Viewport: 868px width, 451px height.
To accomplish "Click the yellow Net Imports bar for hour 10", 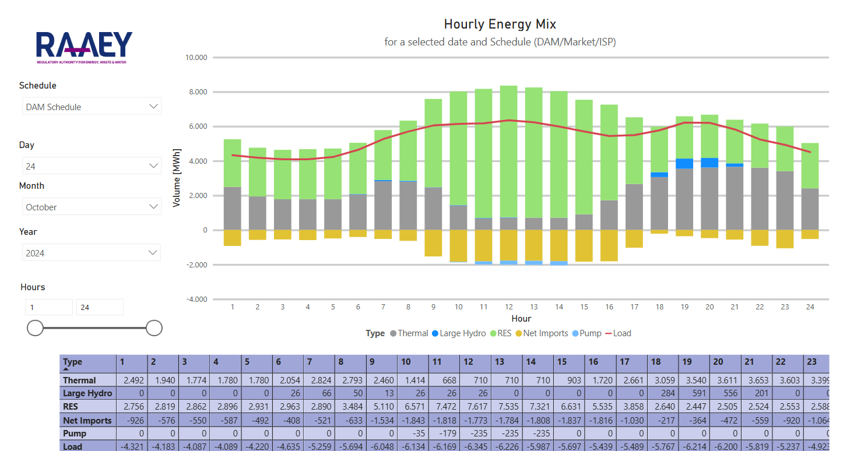I will tap(458, 246).
